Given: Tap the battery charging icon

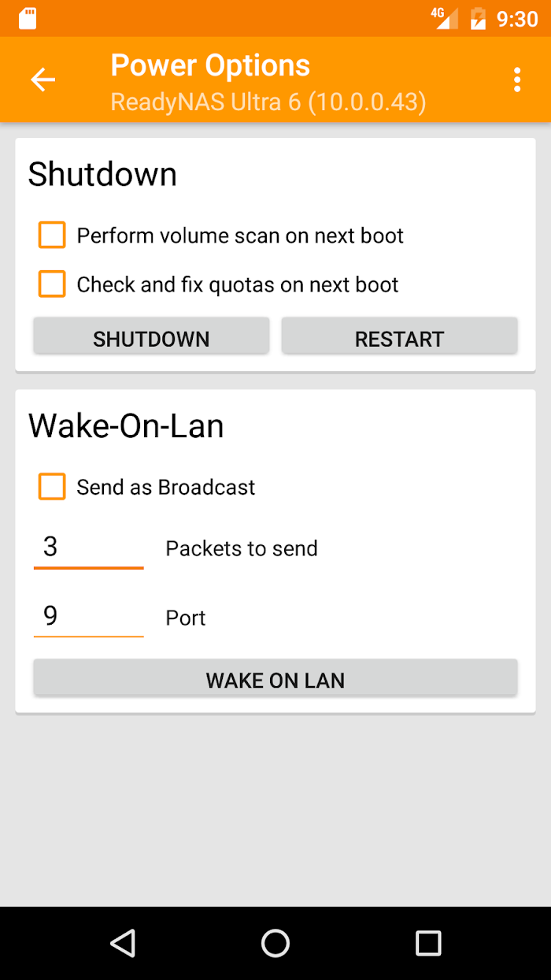Looking at the screenshot, I should click(x=478, y=18).
